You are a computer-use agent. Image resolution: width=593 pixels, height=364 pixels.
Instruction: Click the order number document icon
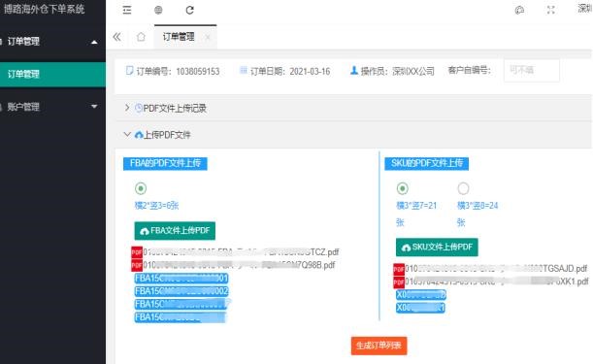coord(129,71)
